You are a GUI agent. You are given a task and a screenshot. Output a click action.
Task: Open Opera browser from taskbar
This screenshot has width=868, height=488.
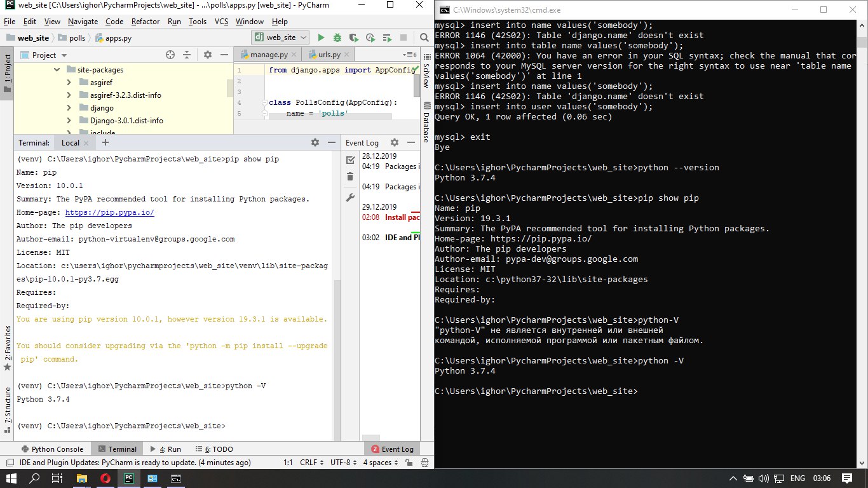point(105,478)
